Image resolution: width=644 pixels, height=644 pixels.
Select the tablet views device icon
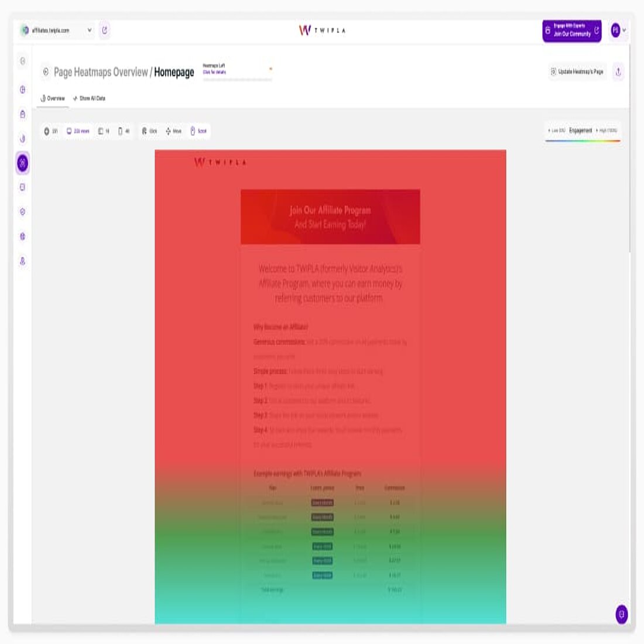[102, 131]
